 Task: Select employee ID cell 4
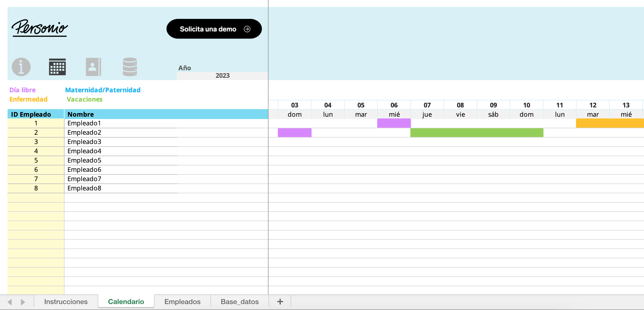(36, 151)
